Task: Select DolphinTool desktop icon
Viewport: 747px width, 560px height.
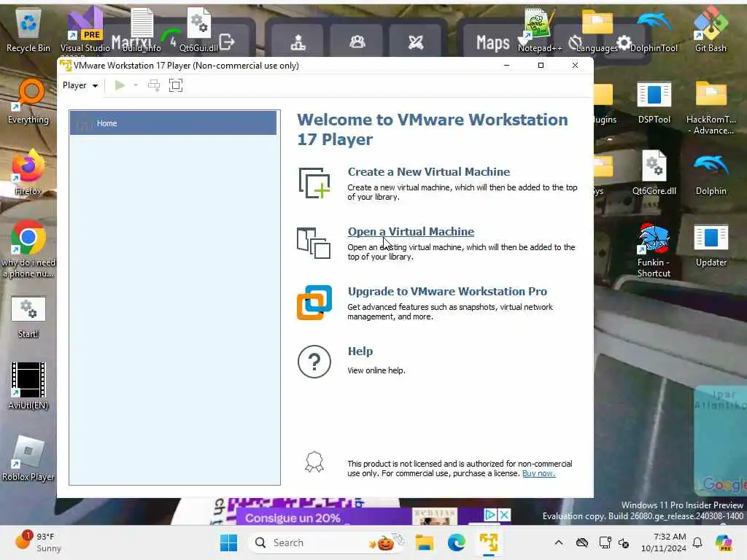Action: click(x=654, y=31)
